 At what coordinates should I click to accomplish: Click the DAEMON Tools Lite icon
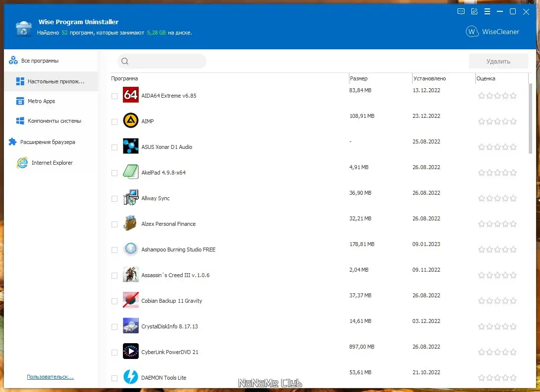(130, 377)
